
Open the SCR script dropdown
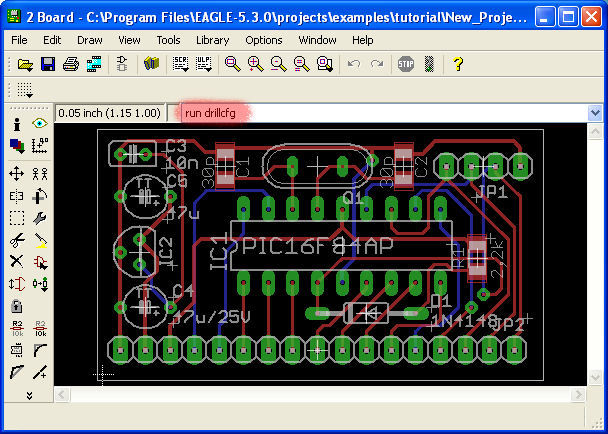(181, 64)
